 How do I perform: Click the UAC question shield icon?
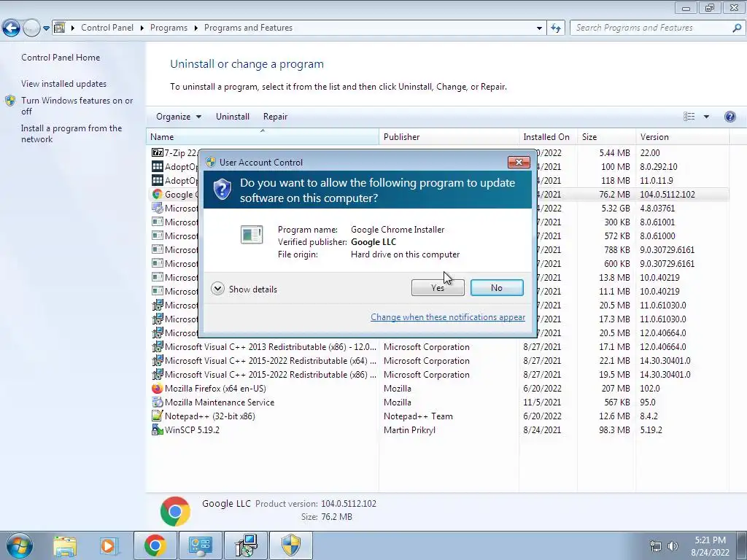tap(222, 190)
